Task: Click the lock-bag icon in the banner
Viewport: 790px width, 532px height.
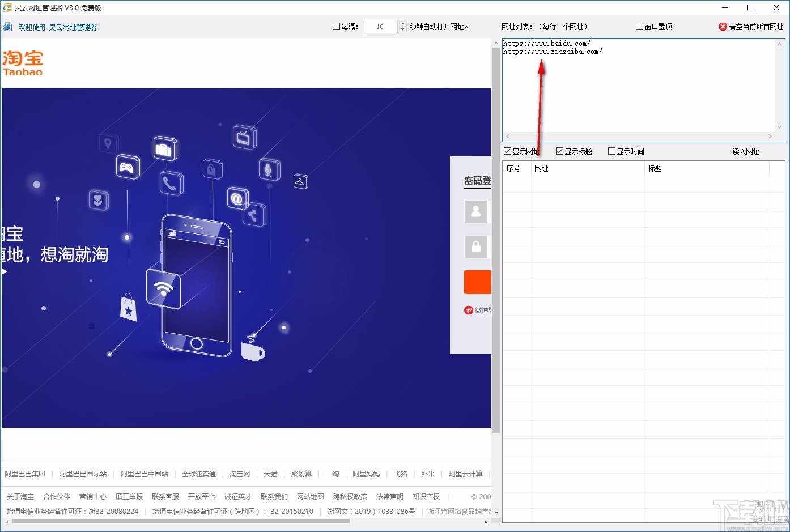Action: pos(212,169)
